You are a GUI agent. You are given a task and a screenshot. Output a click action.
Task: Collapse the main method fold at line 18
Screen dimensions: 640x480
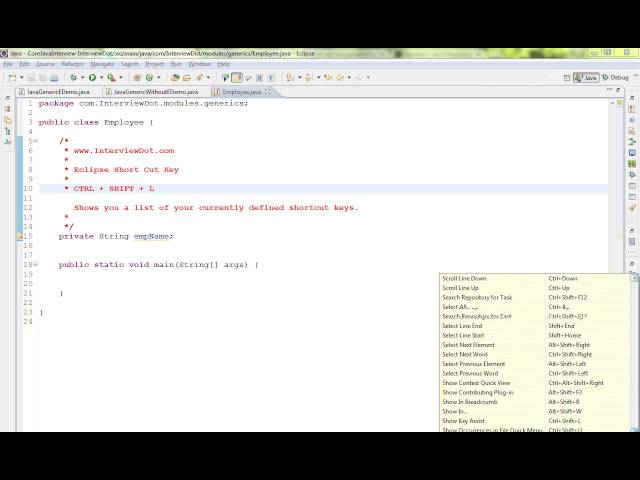point(36,264)
